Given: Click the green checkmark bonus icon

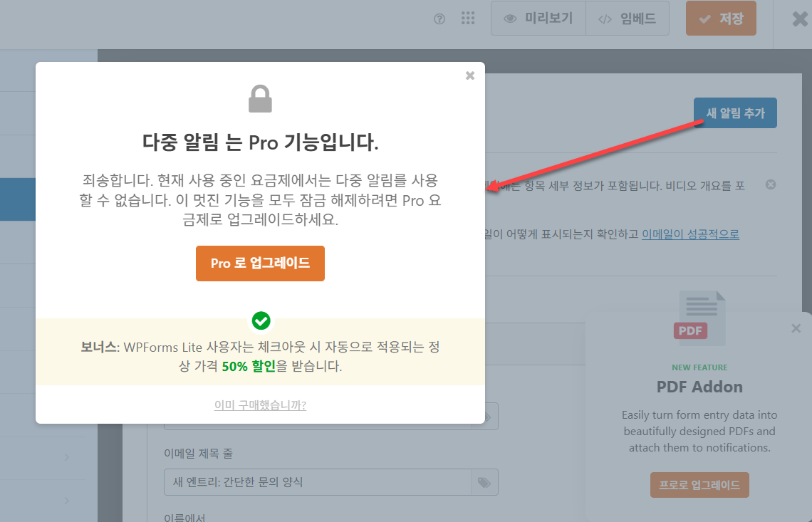Looking at the screenshot, I should (261, 320).
